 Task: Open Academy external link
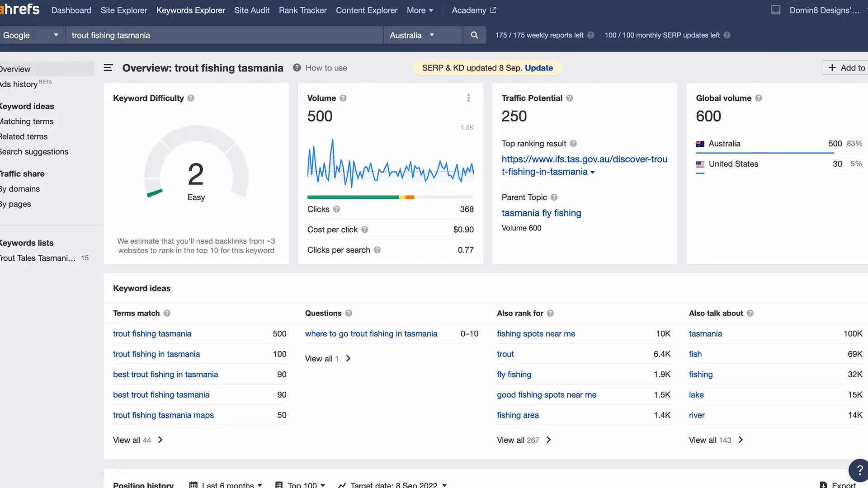pyautogui.click(x=474, y=10)
